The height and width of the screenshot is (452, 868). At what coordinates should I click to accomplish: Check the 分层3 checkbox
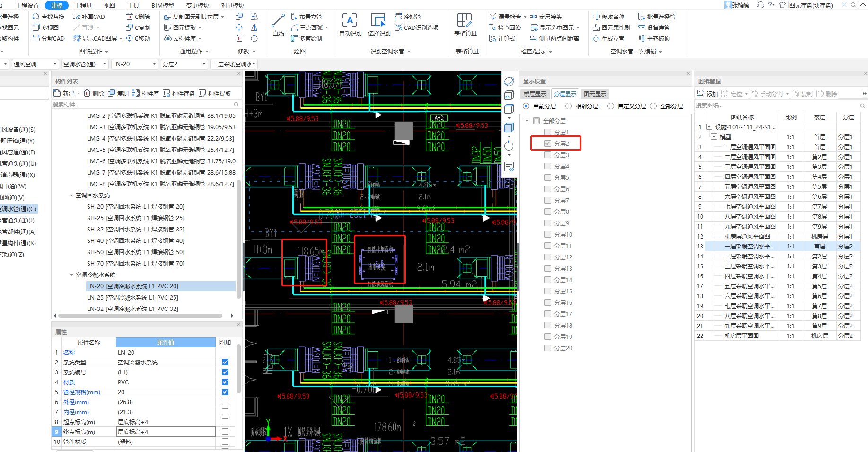pyautogui.click(x=548, y=155)
